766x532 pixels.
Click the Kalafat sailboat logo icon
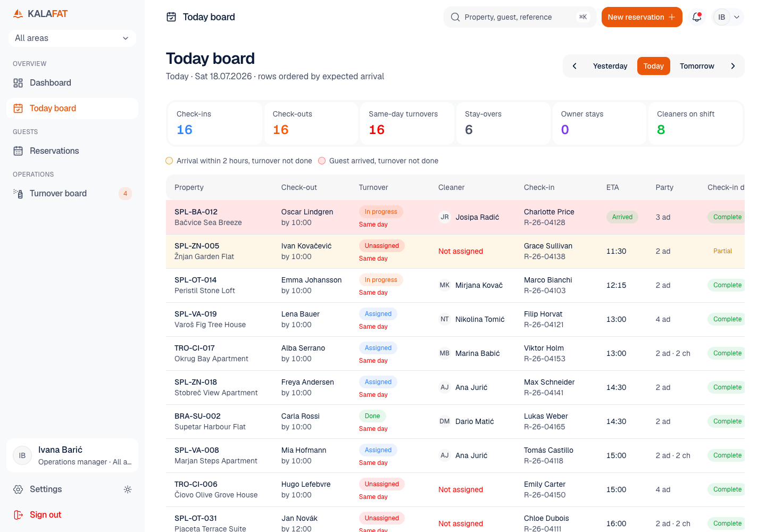click(18, 14)
